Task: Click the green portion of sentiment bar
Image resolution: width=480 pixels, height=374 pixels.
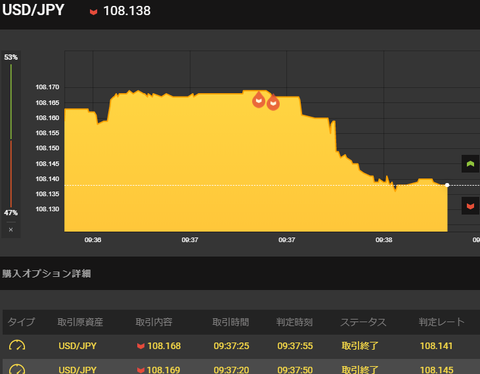Action: coord(11,101)
